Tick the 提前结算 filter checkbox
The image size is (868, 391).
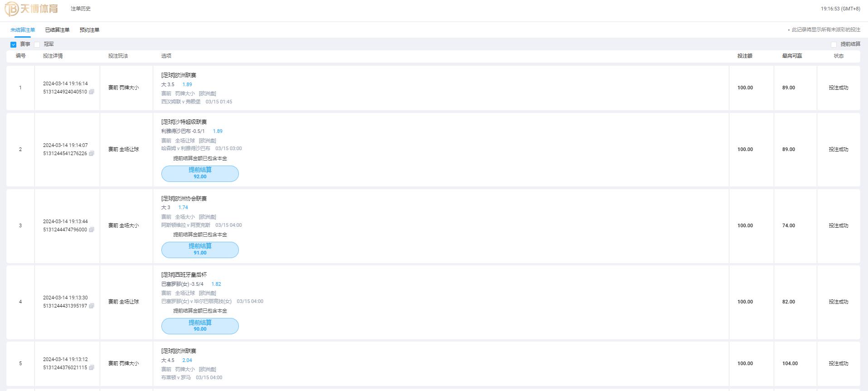[x=834, y=44]
